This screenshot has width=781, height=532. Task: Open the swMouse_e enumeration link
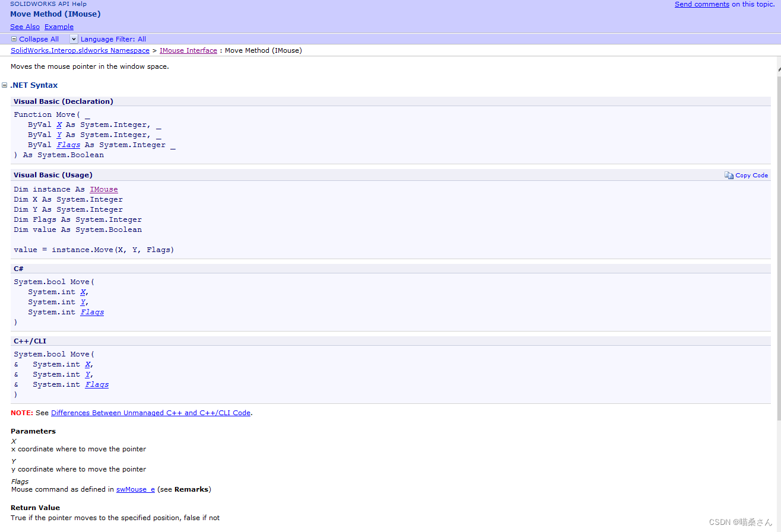[135, 489]
